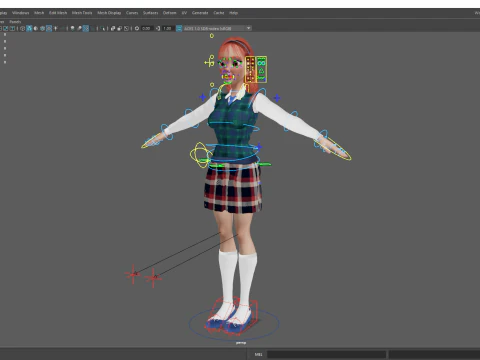This screenshot has height=360, width=480.
Task: Select the right red knee pole-vector cross
Action: [153, 278]
